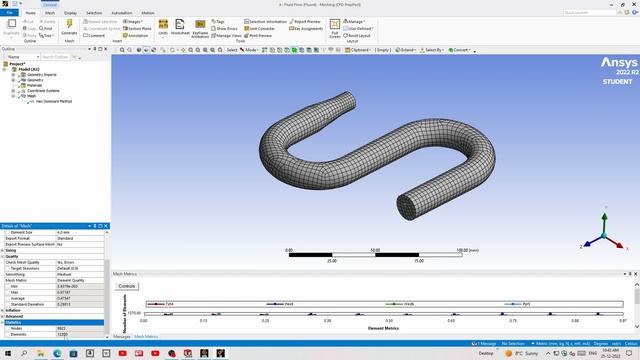Toggle the checkbox beside Nodes statistic
This screenshot has height=360, width=640.
pos(7,329)
